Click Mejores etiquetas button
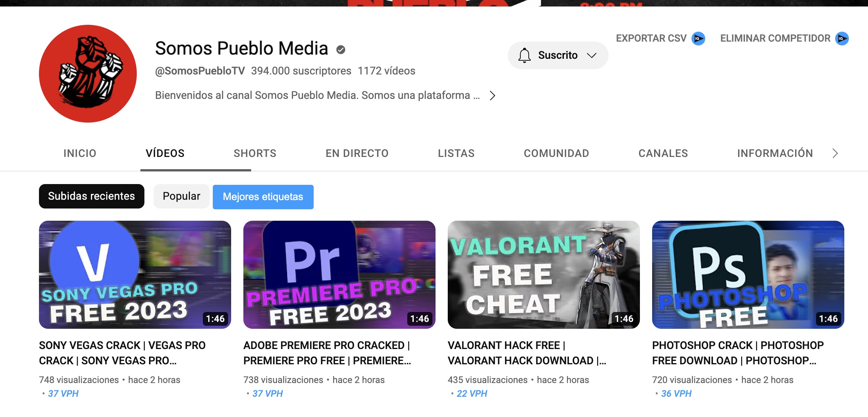 point(263,197)
